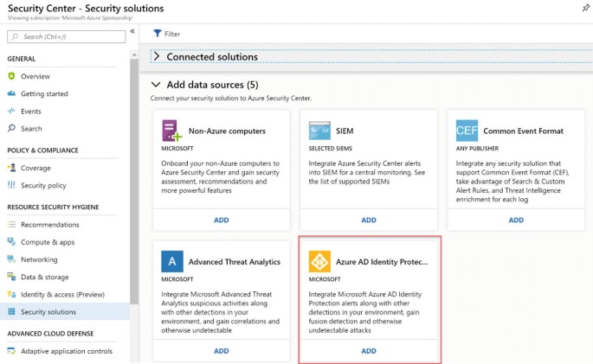
Task: Click the Identity & access key icon
Action: pyautogui.click(x=11, y=294)
